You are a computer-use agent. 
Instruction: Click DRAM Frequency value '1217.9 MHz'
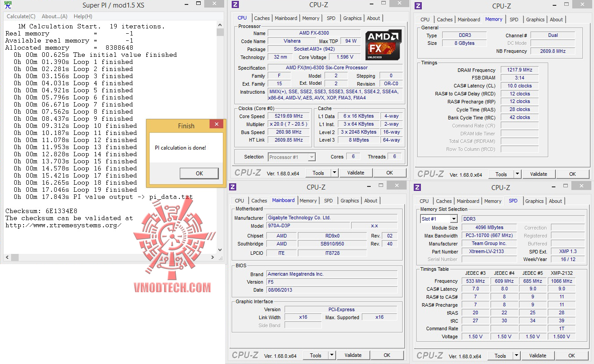coord(519,70)
